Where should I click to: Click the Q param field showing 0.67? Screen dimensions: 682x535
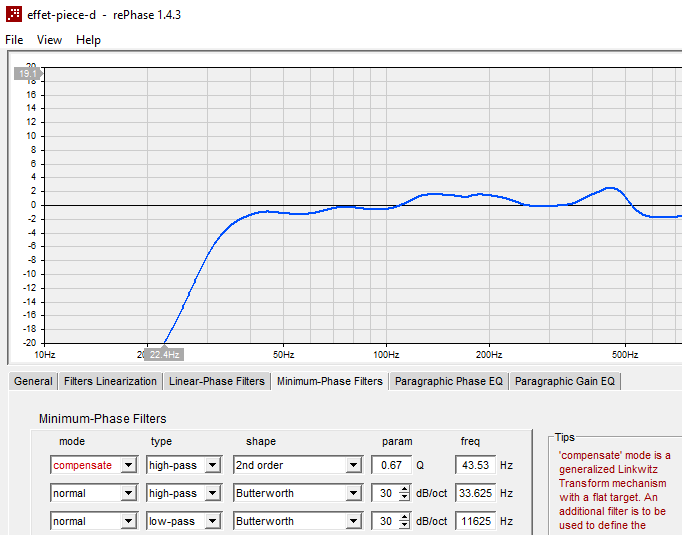tap(391, 465)
